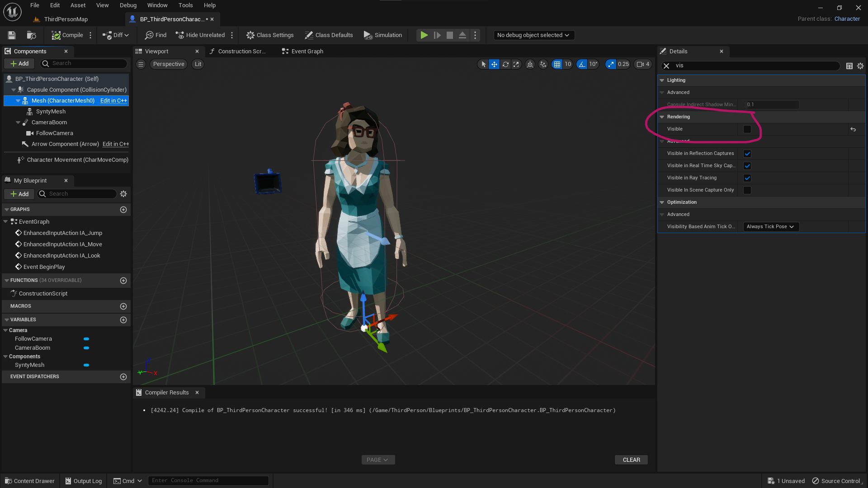Open the debug object selection dropdown
Screen dimensions: 868x488
click(533, 35)
